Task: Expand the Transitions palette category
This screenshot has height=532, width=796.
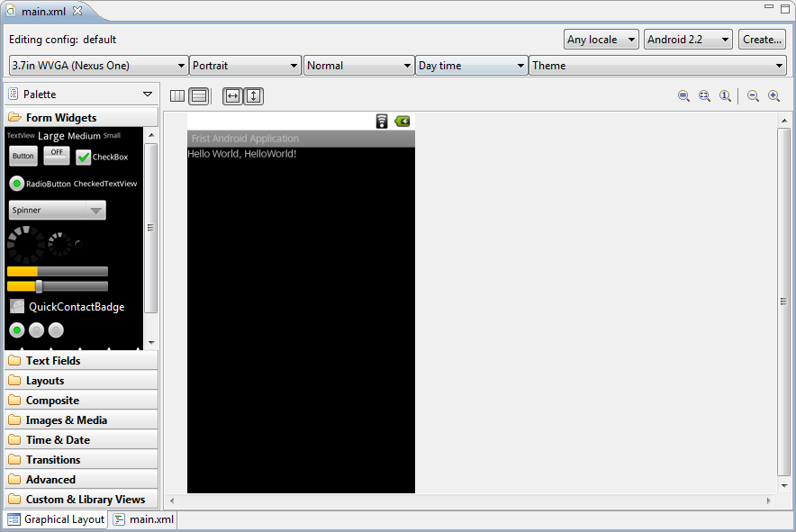Action: pos(81,459)
